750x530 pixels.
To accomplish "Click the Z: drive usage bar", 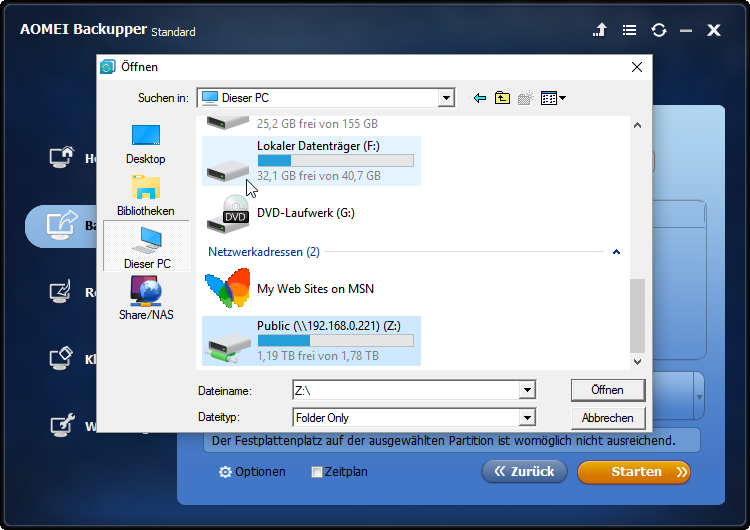I will pyautogui.click(x=336, y=341).
